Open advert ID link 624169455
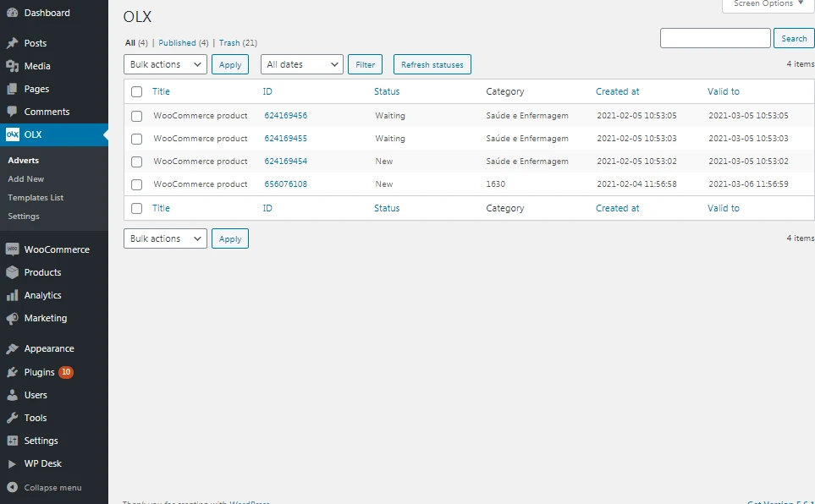 [286, 138]
